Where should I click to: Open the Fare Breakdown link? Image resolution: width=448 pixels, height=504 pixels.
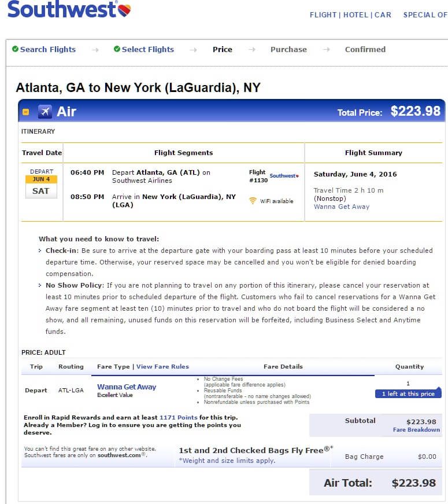[416, 430]
